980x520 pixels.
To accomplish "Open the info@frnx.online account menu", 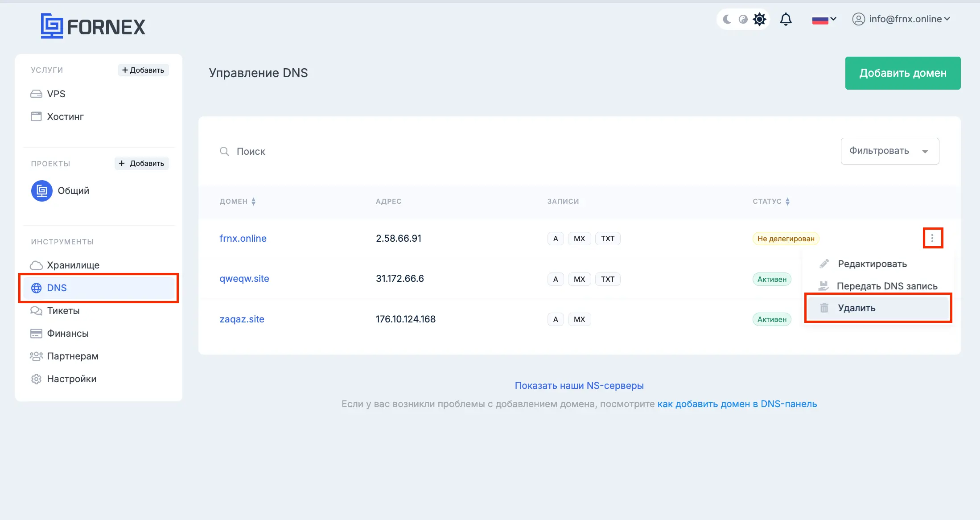I will click(x=901, y=19).
